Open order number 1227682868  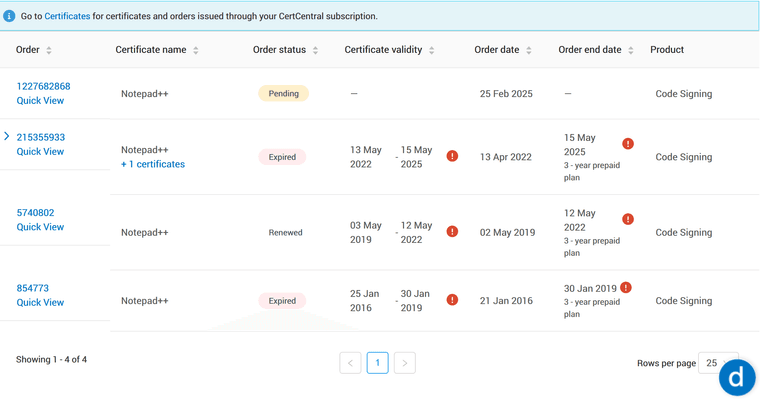[43, 86]
